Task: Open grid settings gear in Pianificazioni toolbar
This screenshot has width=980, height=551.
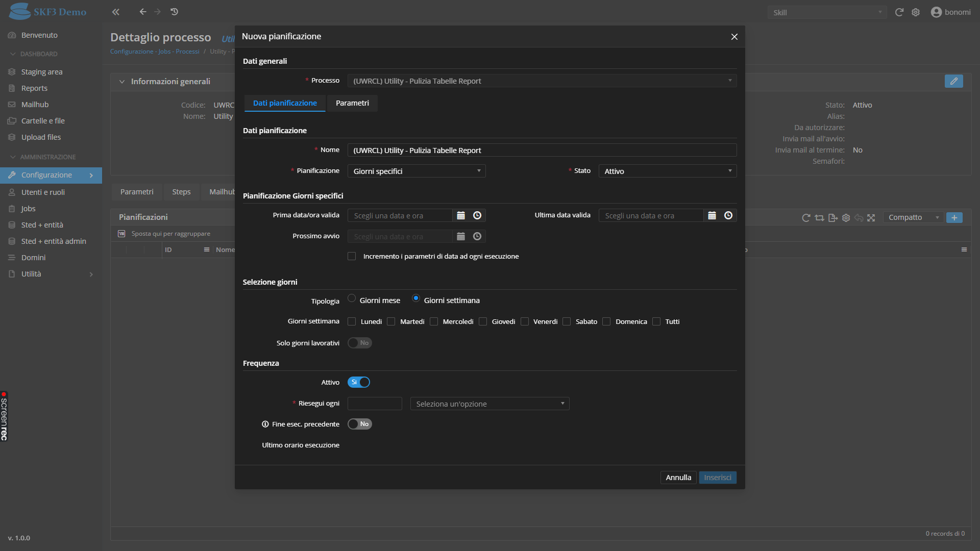Action: [846, 218]
